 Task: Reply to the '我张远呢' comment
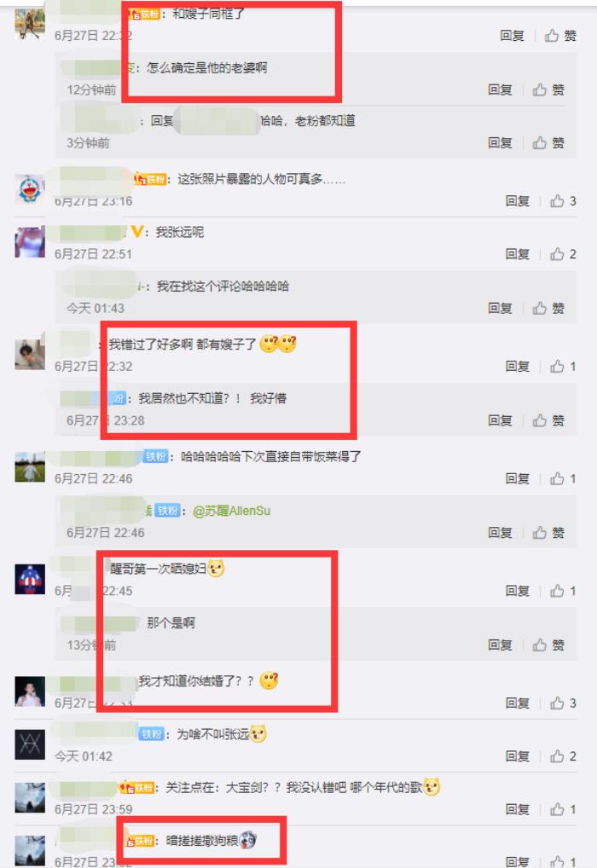(x=517, y=254)
